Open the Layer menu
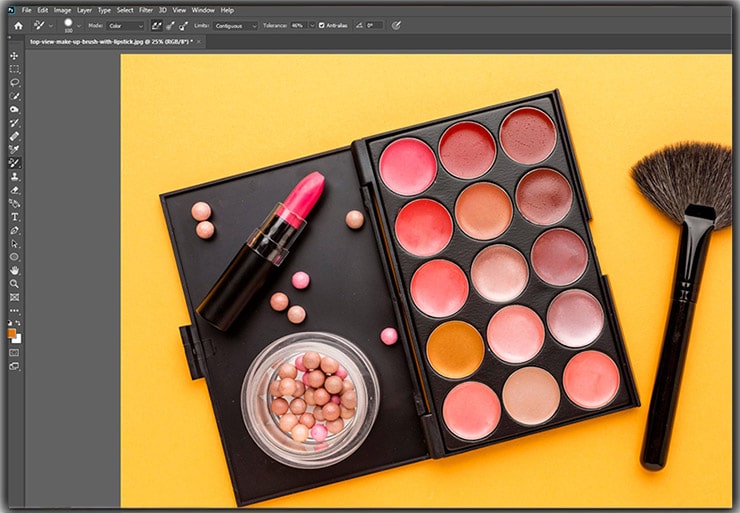The width and height of the screenshot is (740, 513). 84,10
